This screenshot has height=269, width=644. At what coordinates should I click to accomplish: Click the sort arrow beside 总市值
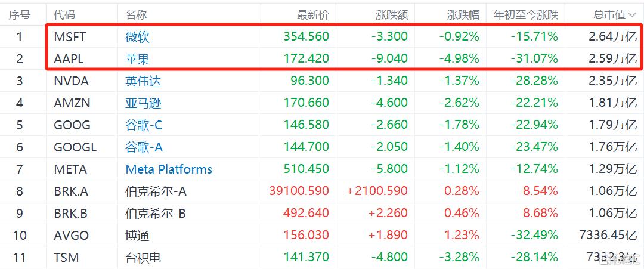(633, 15)
